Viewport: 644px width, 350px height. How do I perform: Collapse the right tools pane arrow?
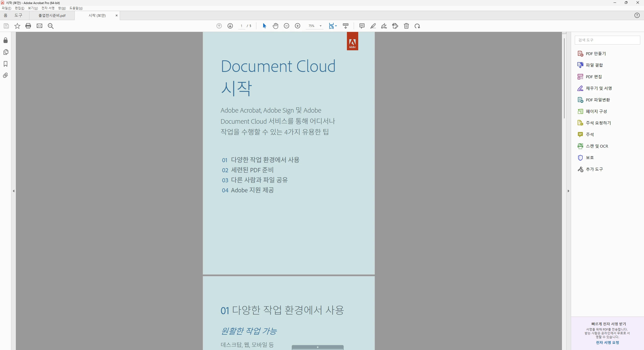click(x=568, y=191)
